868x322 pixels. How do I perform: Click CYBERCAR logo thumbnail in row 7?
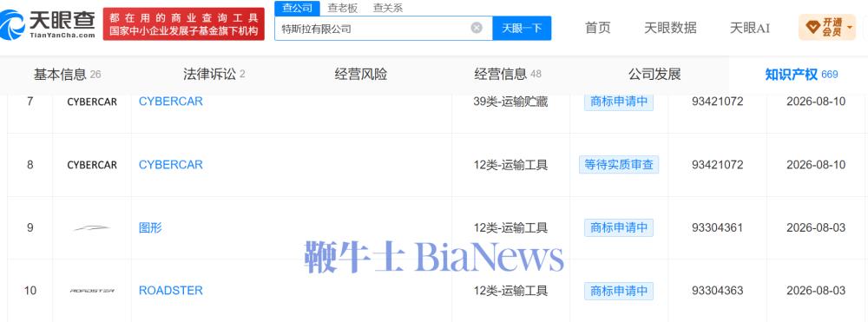(92, 102)
